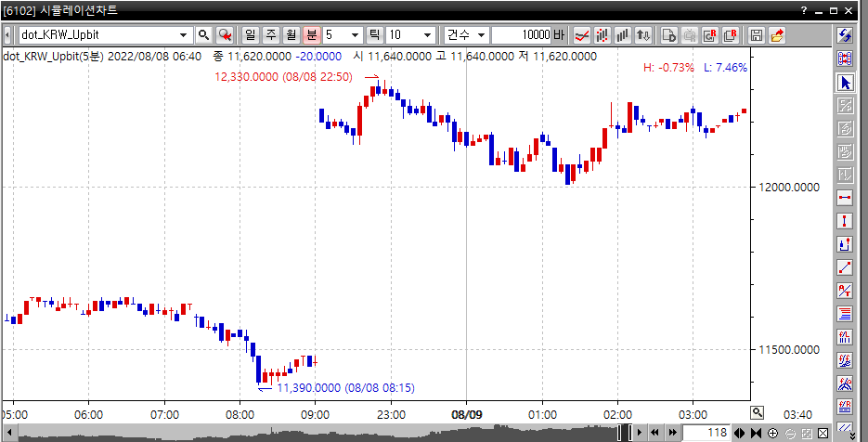Viewport: 868px width, 442px height.
Task: Switch to 월 (monthly) chart period
Action: (x=291, y=34)
